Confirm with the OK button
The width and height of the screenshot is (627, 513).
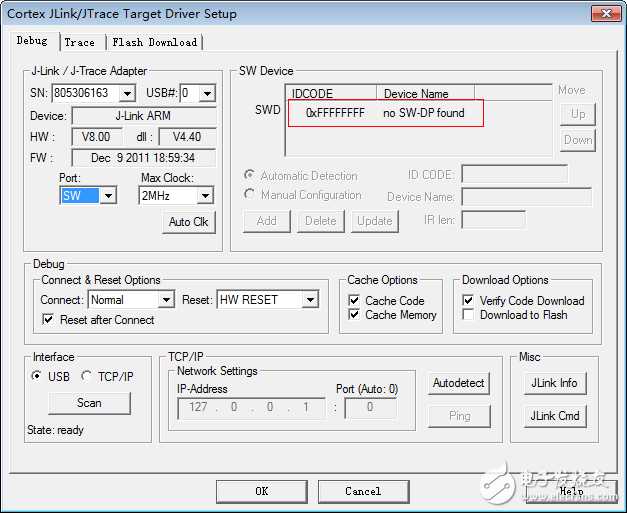point(262,491)
